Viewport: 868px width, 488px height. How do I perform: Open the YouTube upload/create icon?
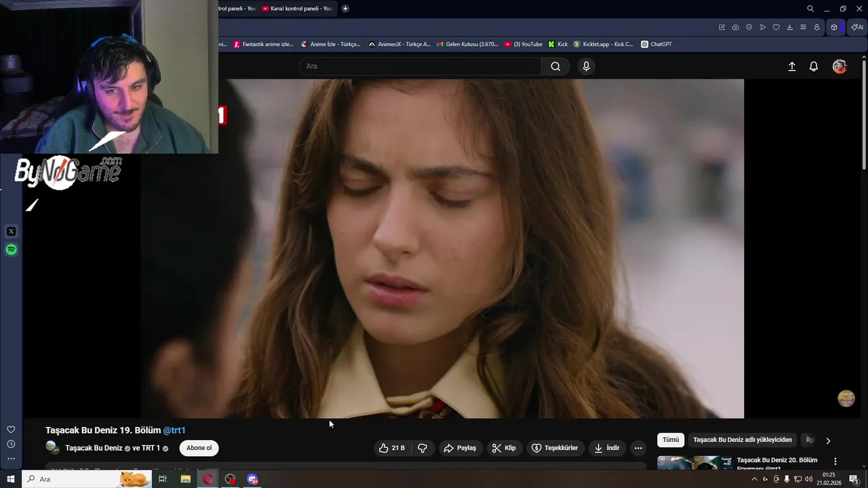point(791,66)
